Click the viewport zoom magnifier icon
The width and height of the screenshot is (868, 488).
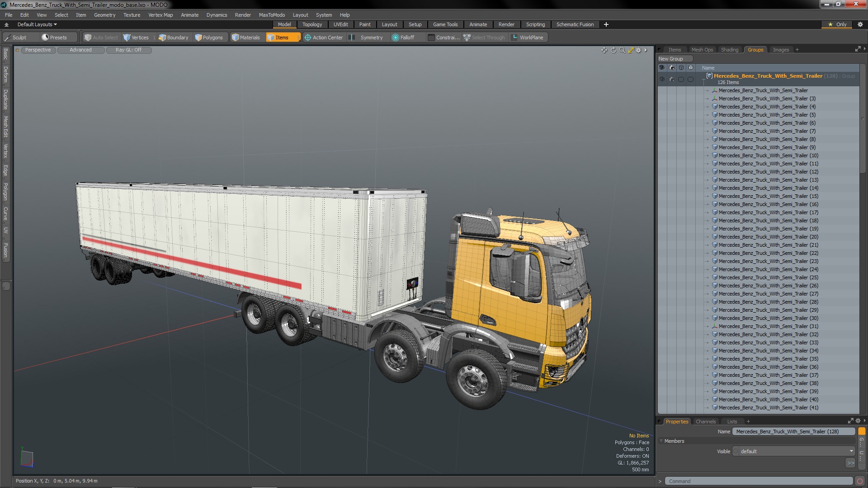pyautogui.click(x=622, y=50)
